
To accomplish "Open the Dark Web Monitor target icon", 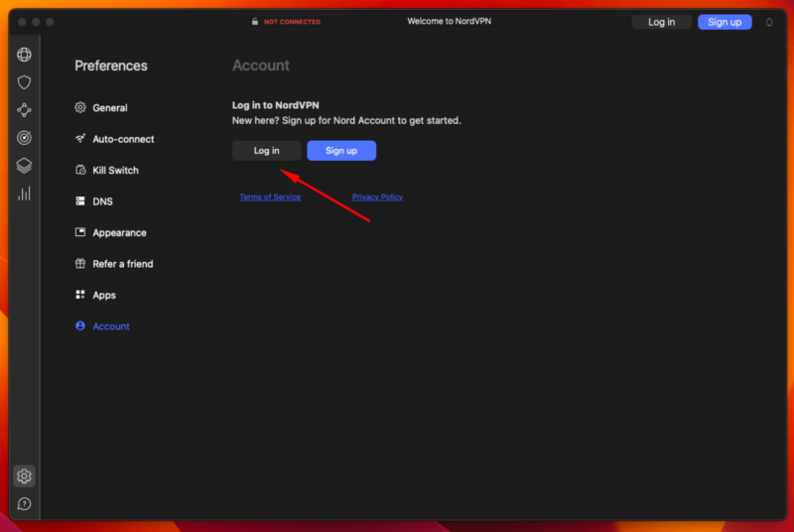I will (24, 138).
